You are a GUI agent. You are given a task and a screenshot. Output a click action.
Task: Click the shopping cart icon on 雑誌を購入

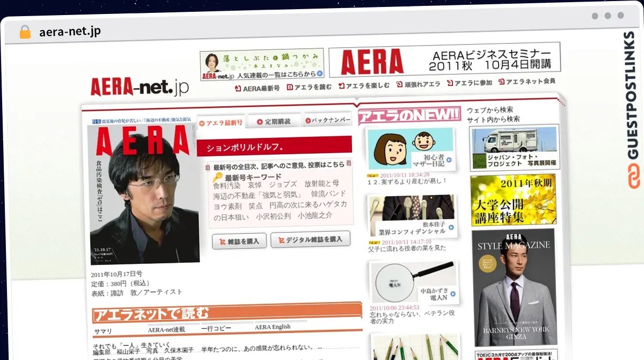[224, 241]
